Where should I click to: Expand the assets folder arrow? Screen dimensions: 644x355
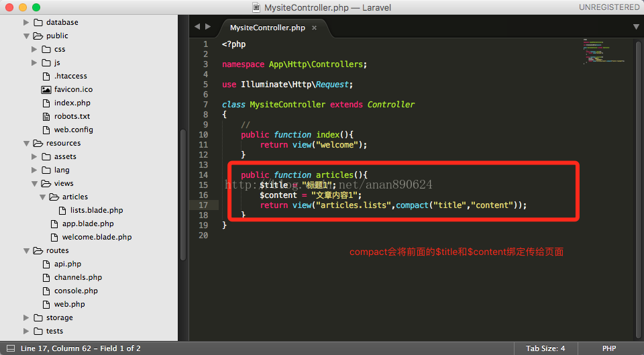[x=34, y=156]
